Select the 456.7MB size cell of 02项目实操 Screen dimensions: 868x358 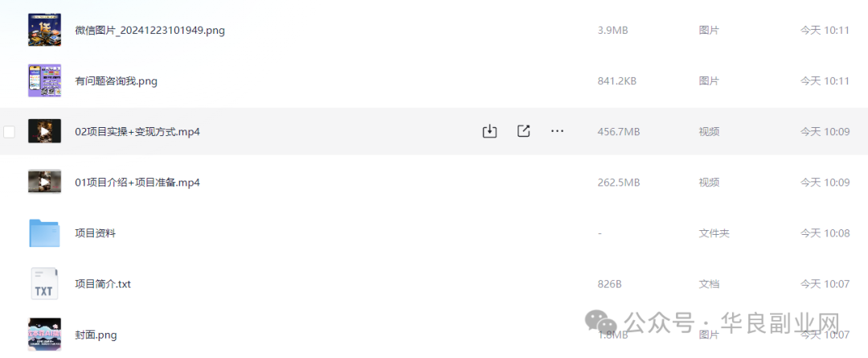point(619,132)
